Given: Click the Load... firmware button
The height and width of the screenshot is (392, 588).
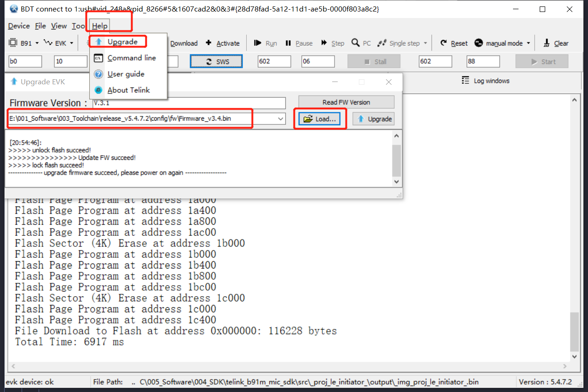Looking at the screenshot, I should (320, 119).
